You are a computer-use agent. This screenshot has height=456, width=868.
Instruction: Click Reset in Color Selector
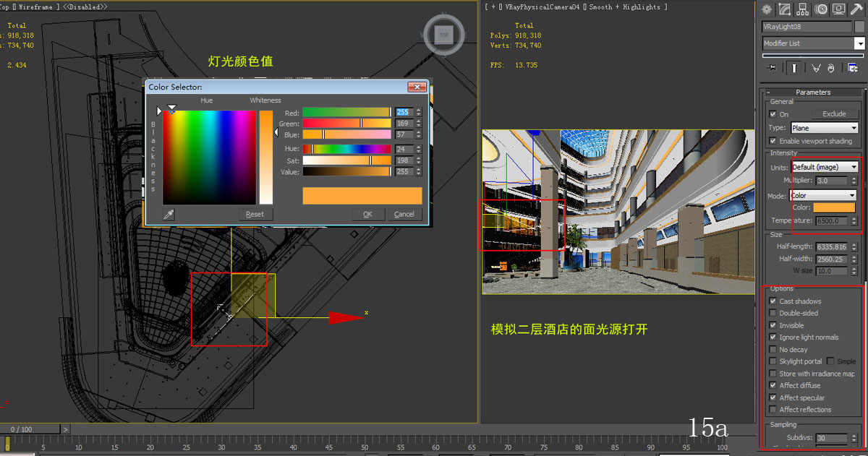coord(255,214)
